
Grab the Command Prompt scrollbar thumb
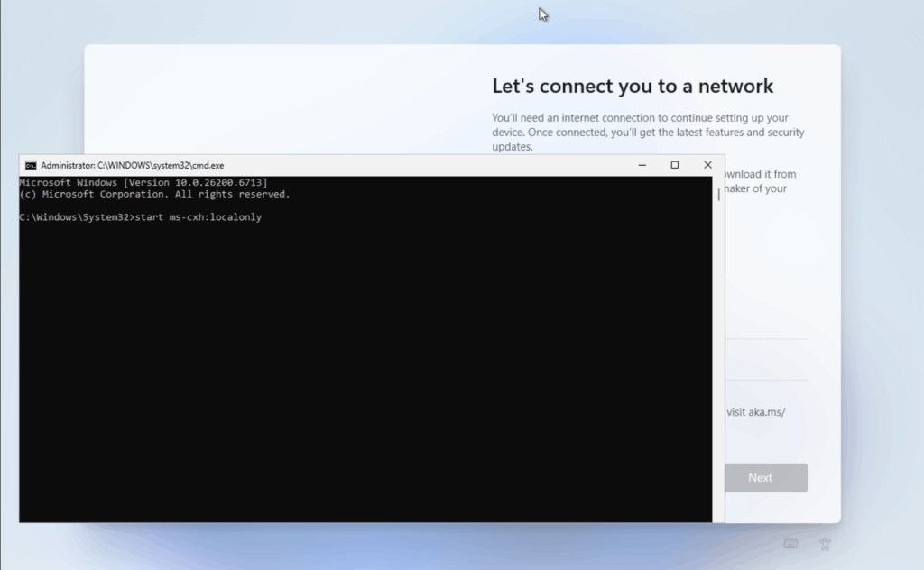pyautogui.click(x=718, y=194)
